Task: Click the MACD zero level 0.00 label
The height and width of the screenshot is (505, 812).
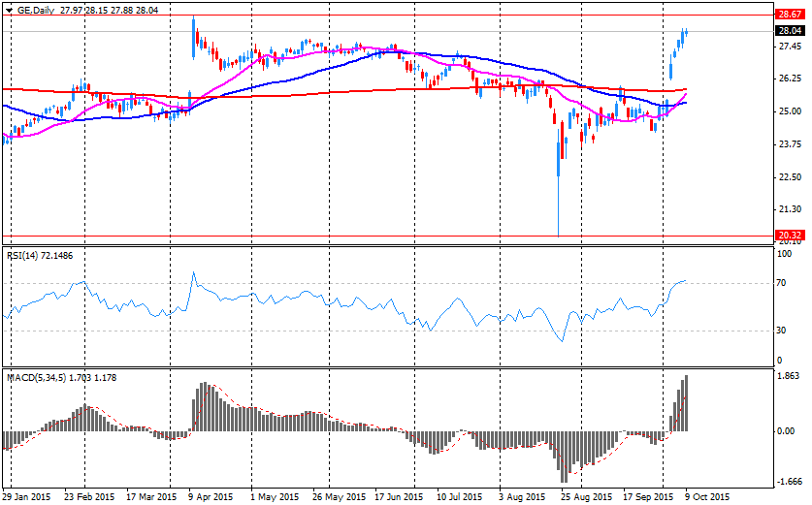Action: 786,431
